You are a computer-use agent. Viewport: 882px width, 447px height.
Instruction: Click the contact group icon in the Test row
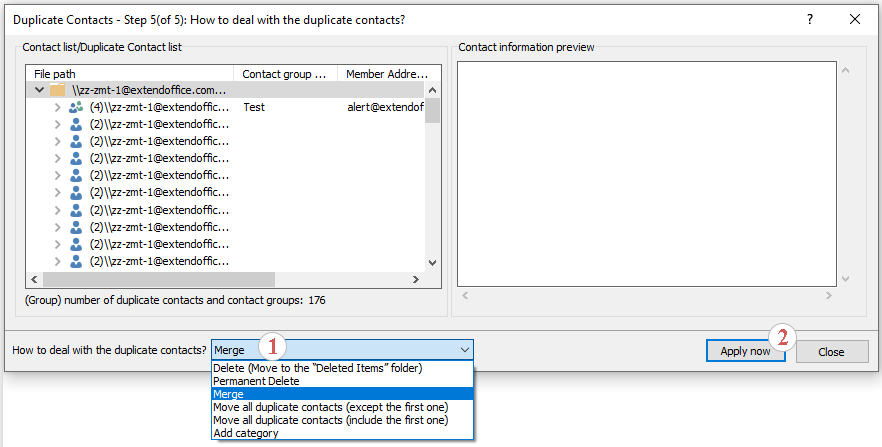[x=75, y=107]
